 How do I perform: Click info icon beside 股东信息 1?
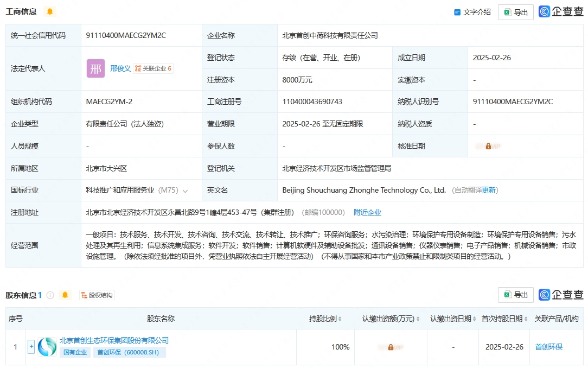[x=50, y=295]
